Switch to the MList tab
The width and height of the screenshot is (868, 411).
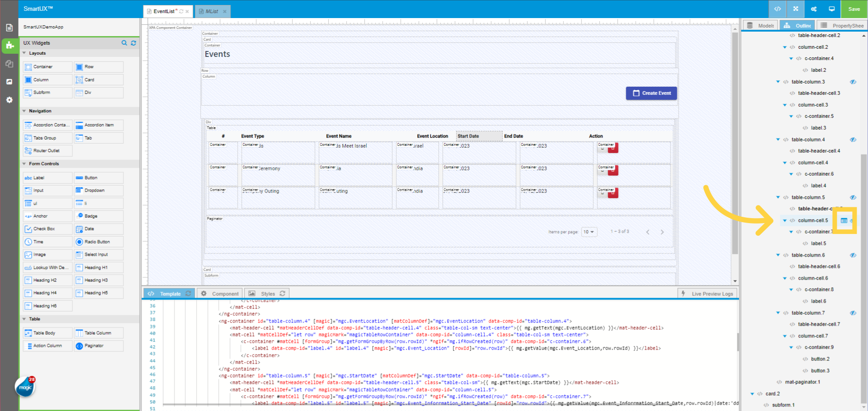211,11
